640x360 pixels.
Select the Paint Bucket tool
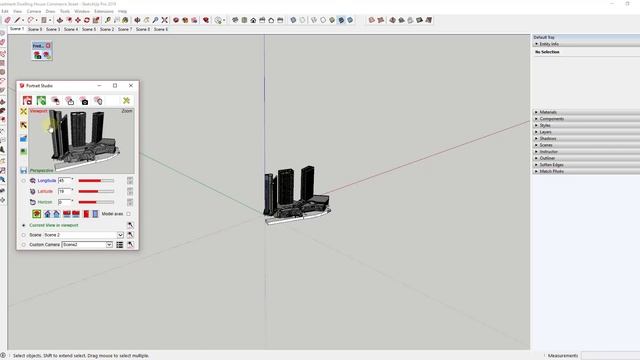point(125,20)
